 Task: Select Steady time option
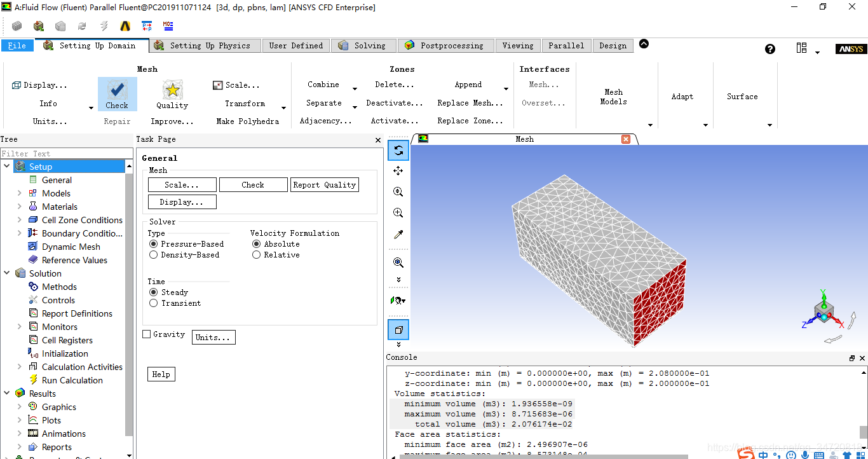153,292
